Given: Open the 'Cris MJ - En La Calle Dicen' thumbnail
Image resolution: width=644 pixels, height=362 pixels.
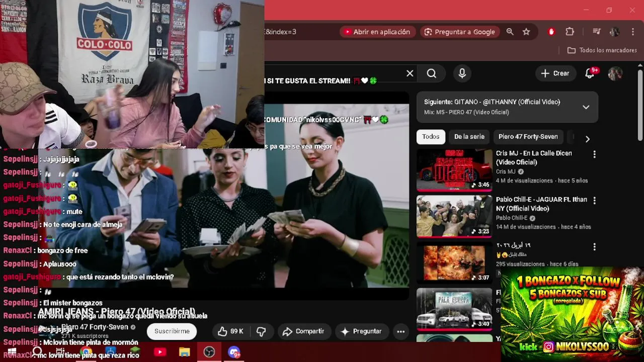Looking at the screenshot, I should pyautogui.click(x=454, y=170).
